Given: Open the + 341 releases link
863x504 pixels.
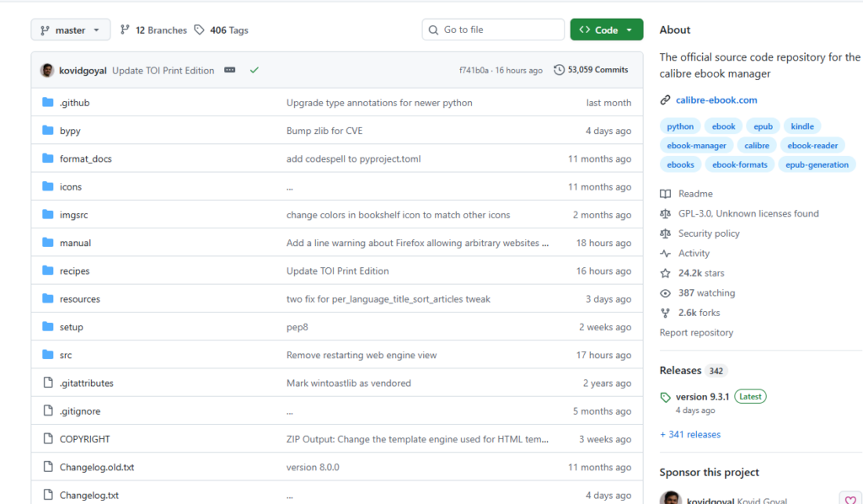Looking at the screenshot, I should [690, 434].
